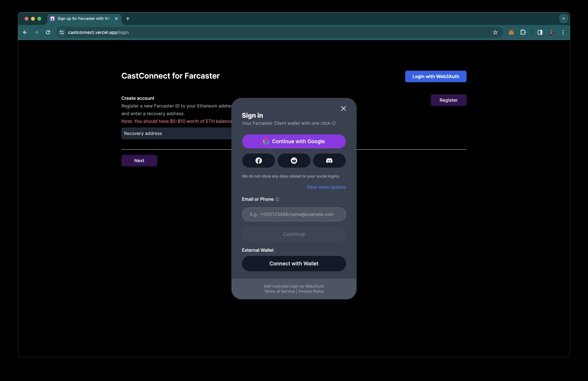Sign in with the Reddit icon
The width and height of the screenshot is (588, 381).
coord(294,161)
